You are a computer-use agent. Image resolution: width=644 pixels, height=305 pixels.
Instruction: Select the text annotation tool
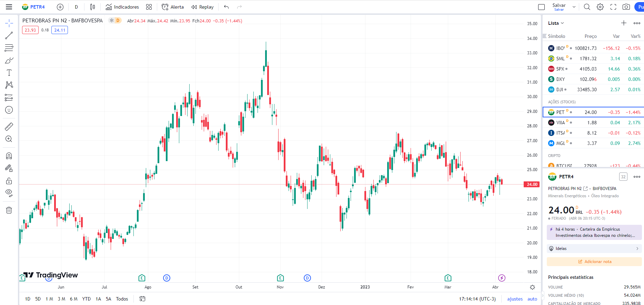point(9,73)
